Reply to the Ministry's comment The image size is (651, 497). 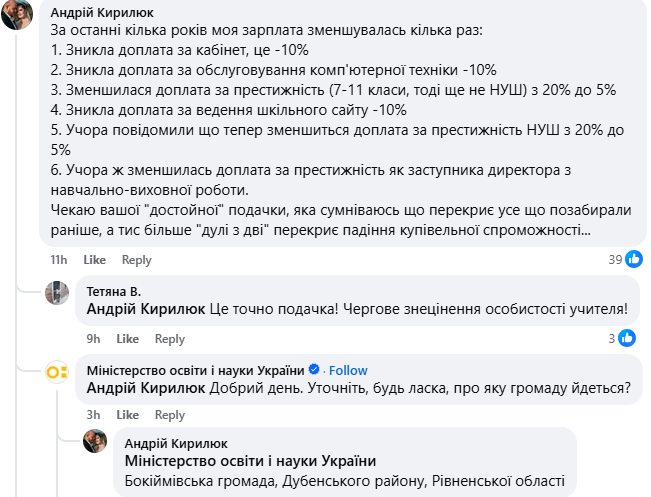(170, 415)
